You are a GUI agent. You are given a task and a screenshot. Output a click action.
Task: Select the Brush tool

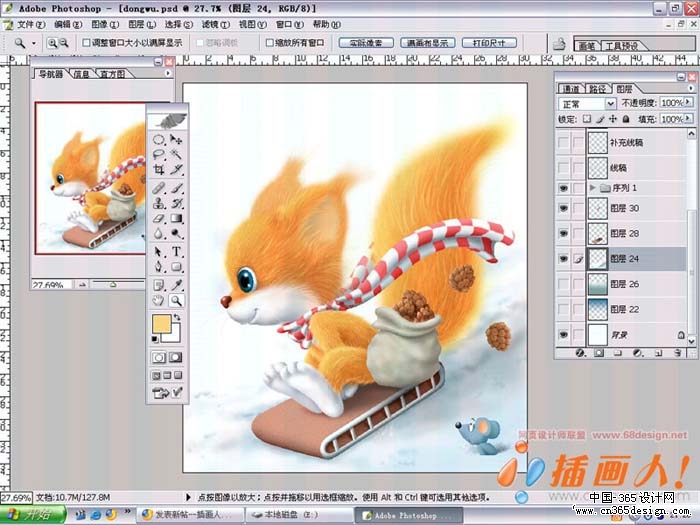pyautogui.click(x=176, y=188)
